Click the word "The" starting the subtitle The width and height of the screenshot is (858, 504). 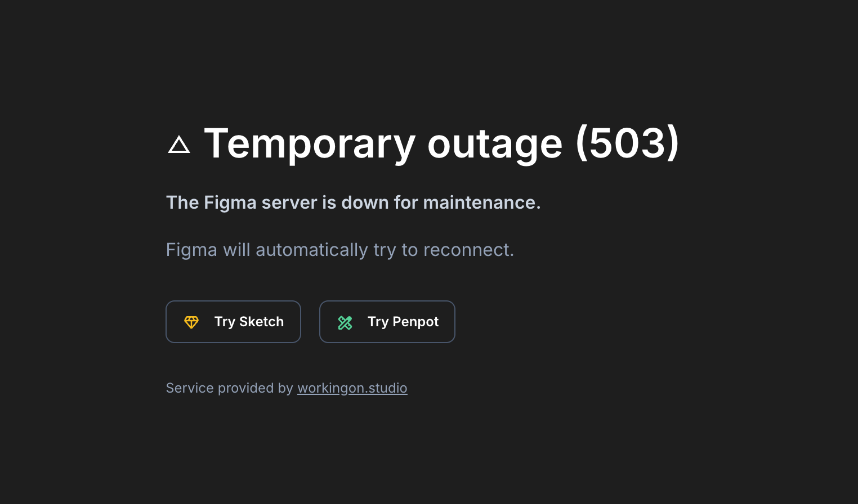pos(182,202)
